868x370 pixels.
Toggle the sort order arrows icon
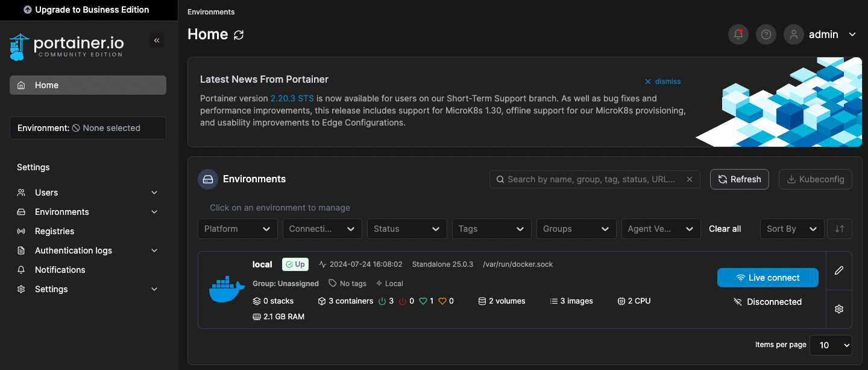840,229
